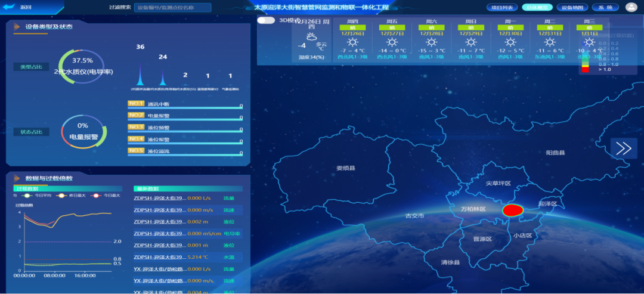
Task: Select 清徐县 on the map
Action: pyautogui.click(x=451, y=262)
